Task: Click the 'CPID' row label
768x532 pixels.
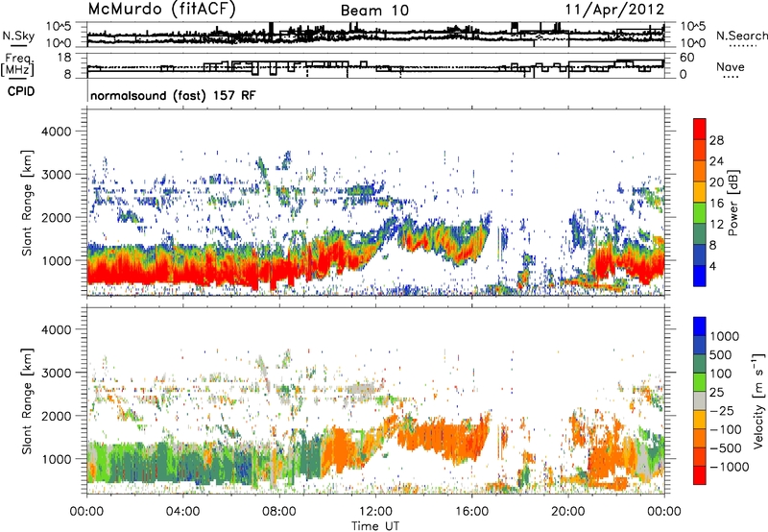Action: click(x=21, y=91)
